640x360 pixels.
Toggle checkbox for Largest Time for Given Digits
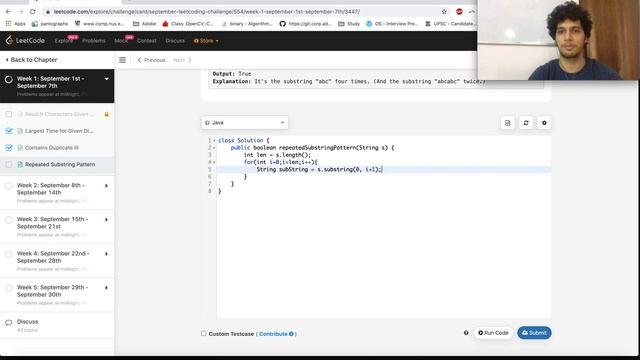pyautogui.click(x=9, y=131)
